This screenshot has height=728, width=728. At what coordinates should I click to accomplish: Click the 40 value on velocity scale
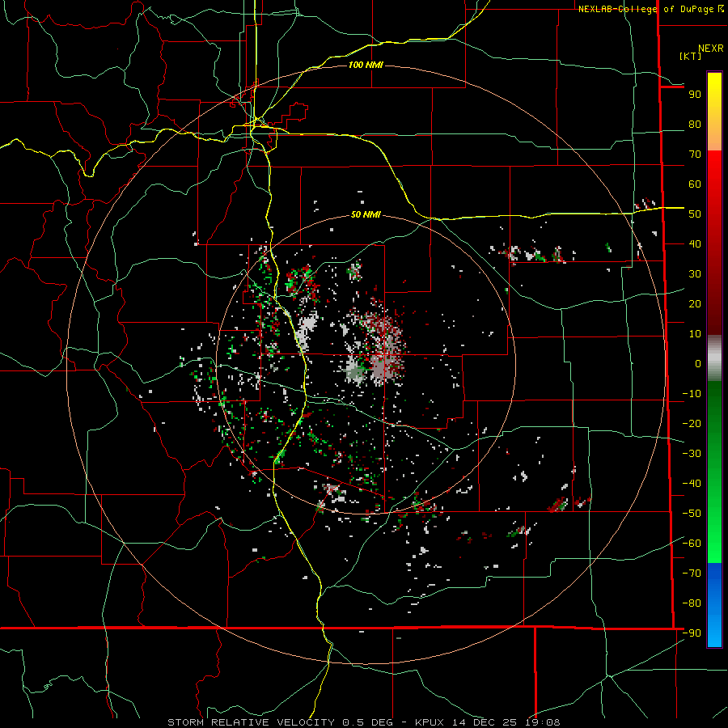[695, 243]
